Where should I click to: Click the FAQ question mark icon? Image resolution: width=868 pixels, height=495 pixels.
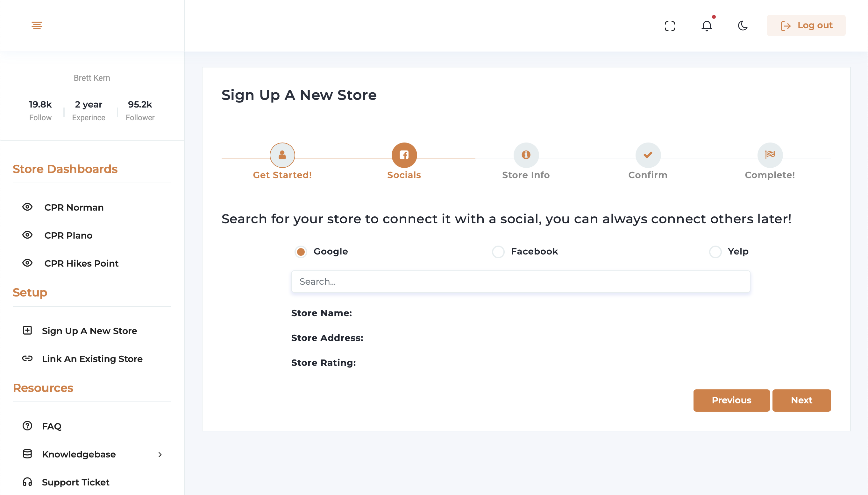(x=27, y=426)
